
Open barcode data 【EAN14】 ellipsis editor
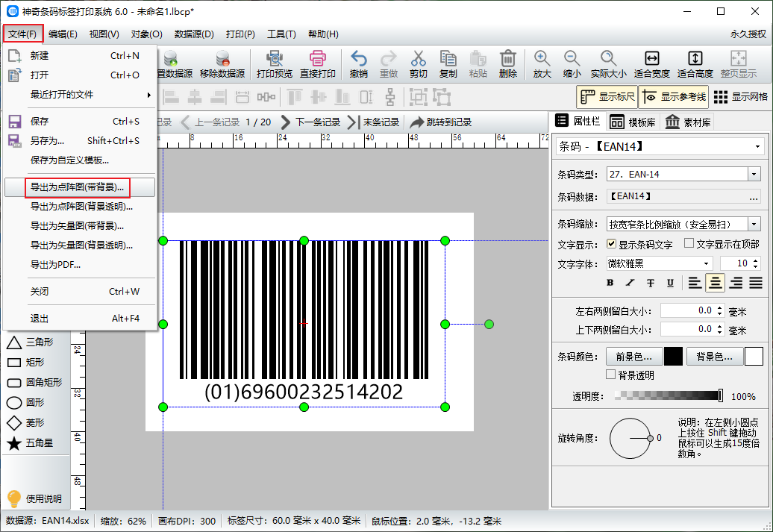(754, 197)
